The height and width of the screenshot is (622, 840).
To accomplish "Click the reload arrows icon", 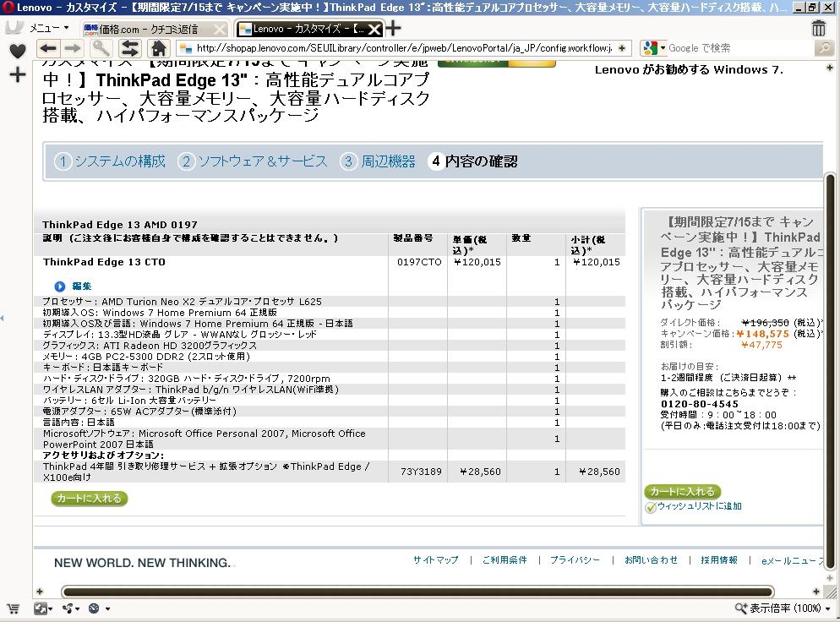I will point(129,48).
